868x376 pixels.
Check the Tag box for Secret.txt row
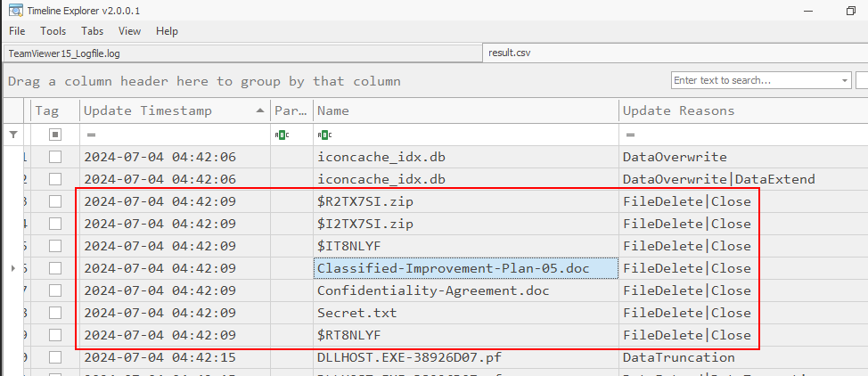coord(55,313)
